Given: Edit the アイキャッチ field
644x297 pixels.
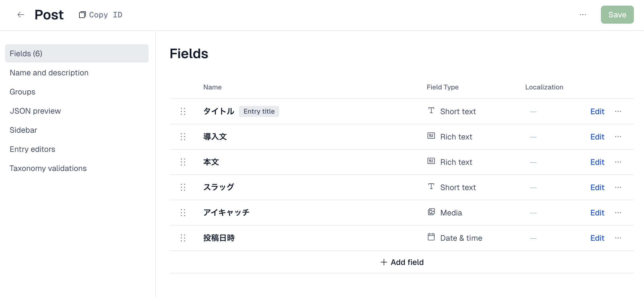Looking at the screenshot, I should click(x=597, y=213).
